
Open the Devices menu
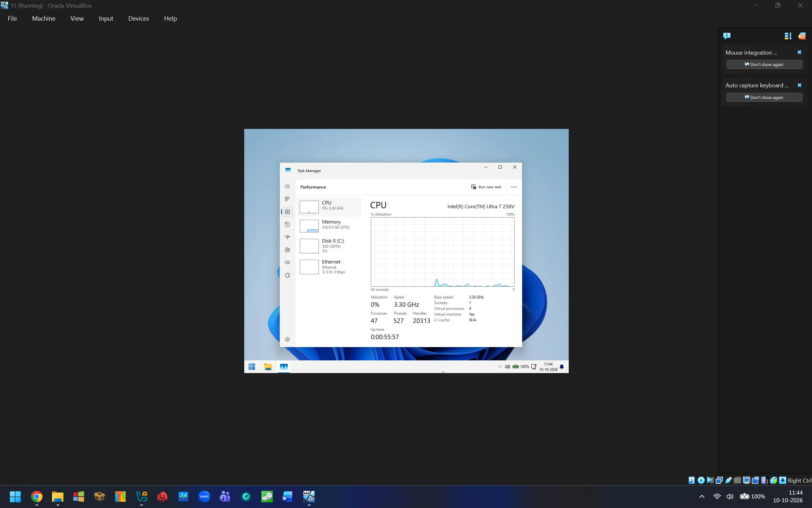pos(139,18)
